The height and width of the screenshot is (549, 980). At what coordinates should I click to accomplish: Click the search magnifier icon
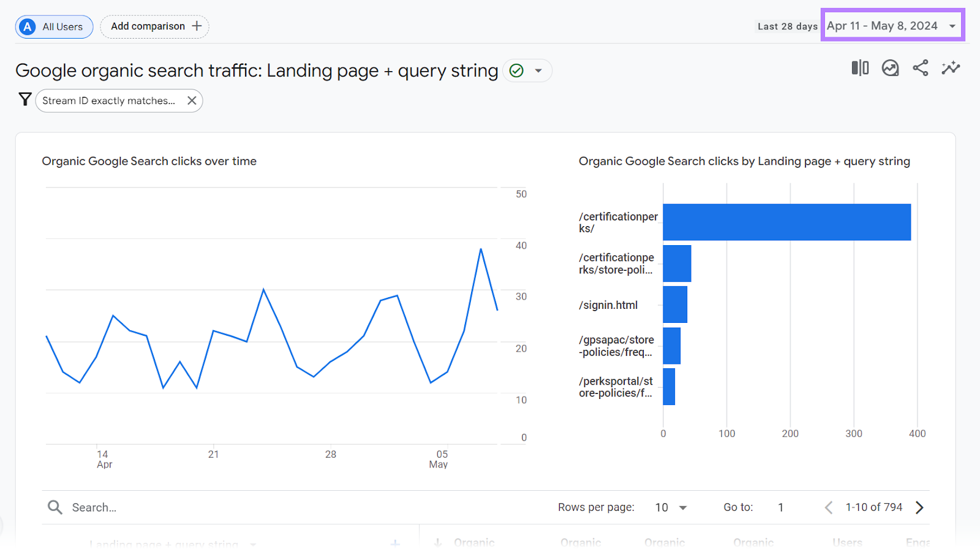55,507
